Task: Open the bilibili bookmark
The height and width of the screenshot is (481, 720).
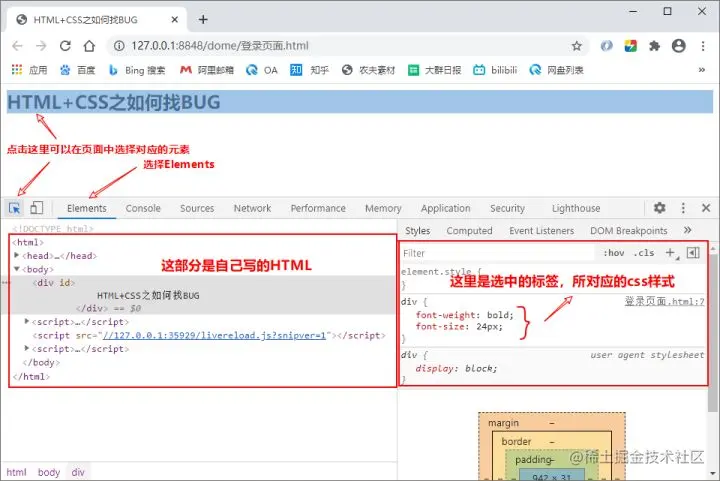Action: (495, 70)
